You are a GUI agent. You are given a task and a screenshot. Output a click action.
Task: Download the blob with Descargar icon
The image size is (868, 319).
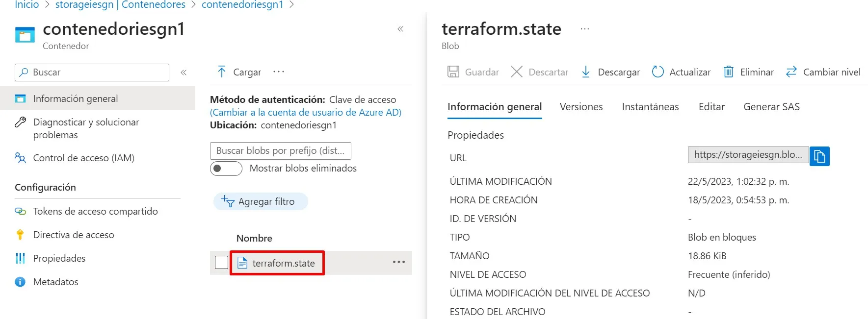point(586,72)
